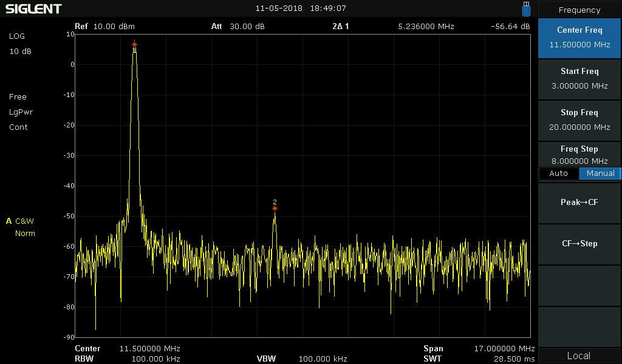Click the USB drive status icon
The height and width of the screenshot is (364, 622).
coord(526,8)
